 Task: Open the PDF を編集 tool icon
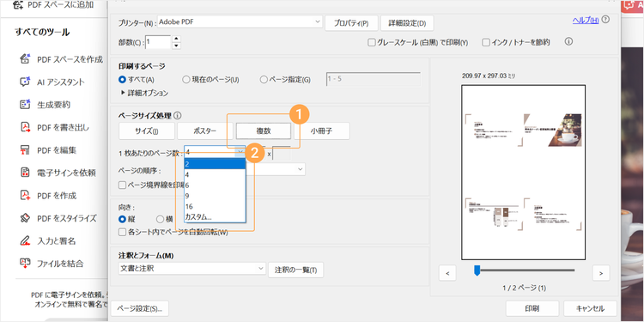[x=25, y=150]
